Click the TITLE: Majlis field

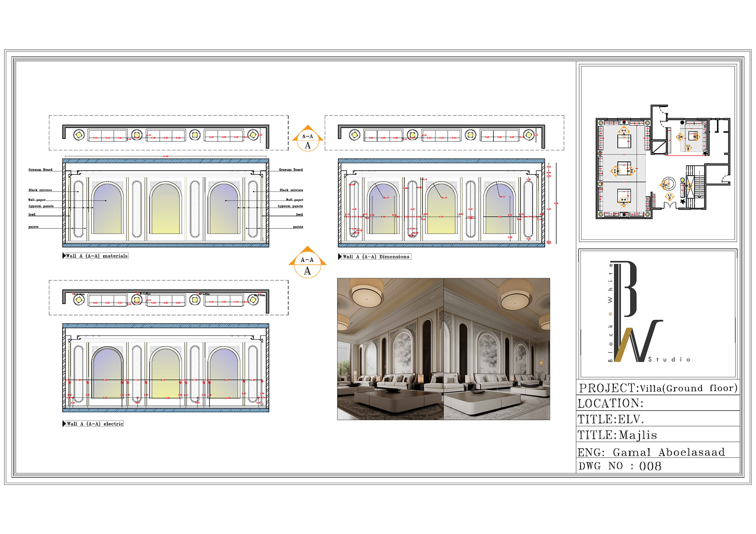click(x=617, y=435)
